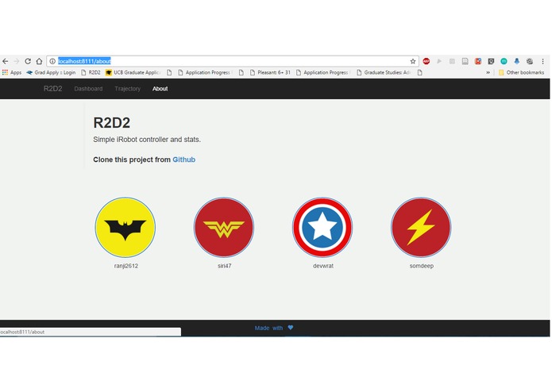Viewport: 552px width, 392px height.
Task: Open the browser home page
Action: [39, 61]
